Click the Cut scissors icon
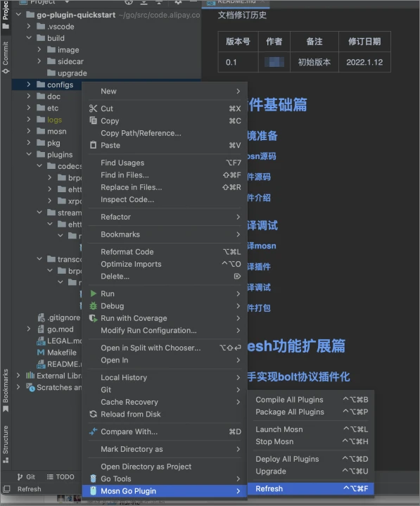The height and width of the screenshot is (506, 420). [94, 108]
